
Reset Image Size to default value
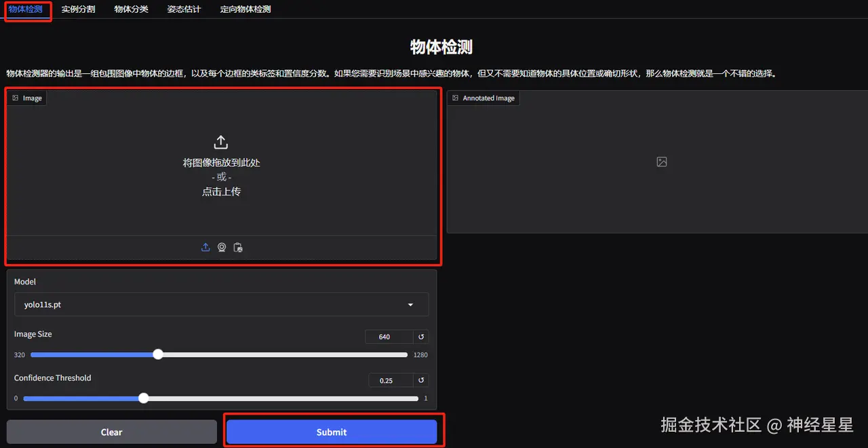[420, 336]
